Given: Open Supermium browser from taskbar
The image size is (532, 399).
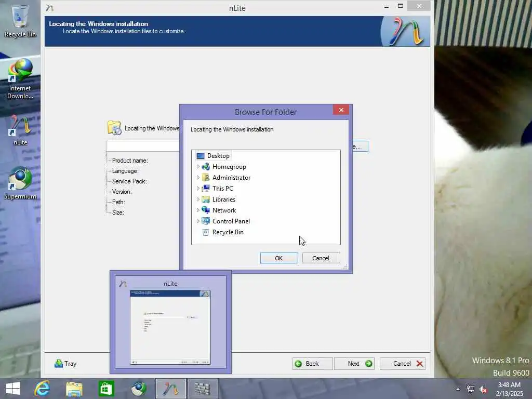Looking at the screenshot, I should point(138,389).
